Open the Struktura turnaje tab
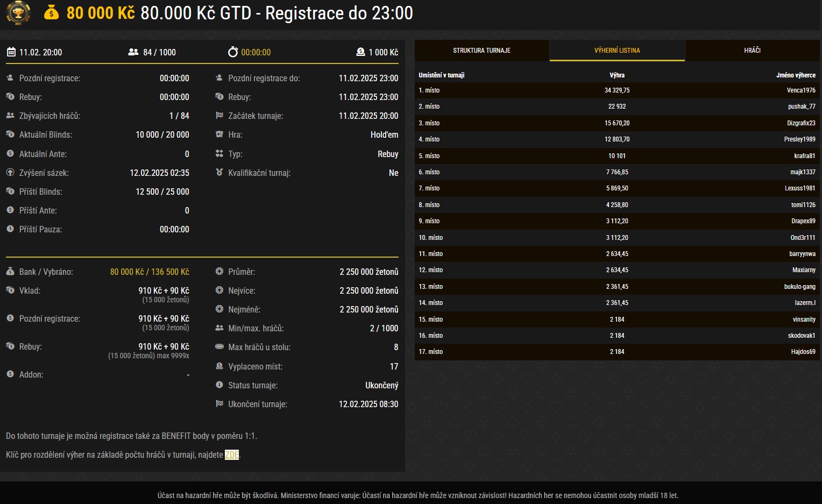The height and width of the screenshot is (504, 822). click(x=482, y=50)
